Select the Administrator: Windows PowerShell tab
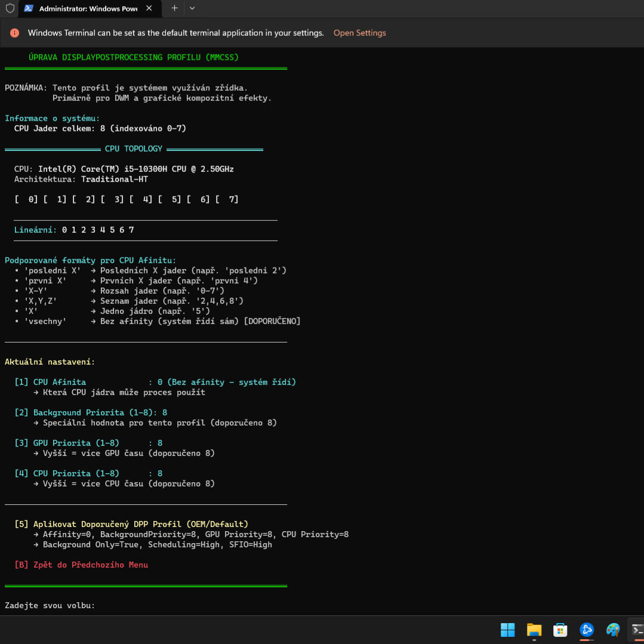Screen dimensions: 644x644 pyautogui.click(x=87, y=9)
